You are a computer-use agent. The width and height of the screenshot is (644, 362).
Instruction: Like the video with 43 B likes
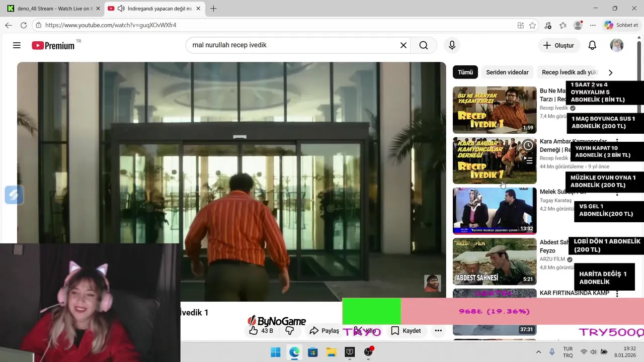(x=261, y=331)
